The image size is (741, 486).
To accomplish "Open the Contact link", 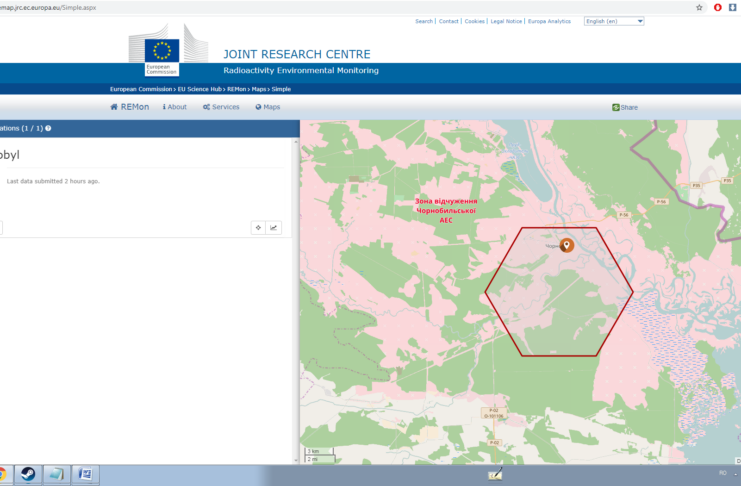I will (448, 21).
